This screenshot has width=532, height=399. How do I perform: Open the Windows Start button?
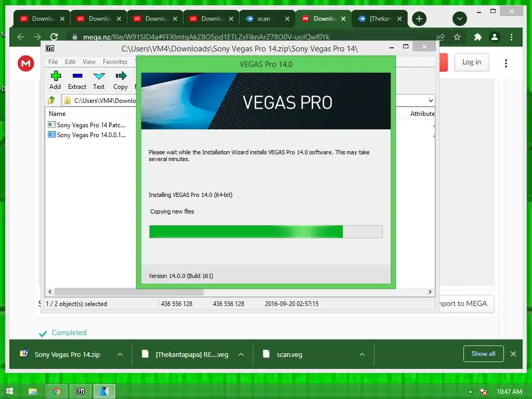[x=9, y=391]
